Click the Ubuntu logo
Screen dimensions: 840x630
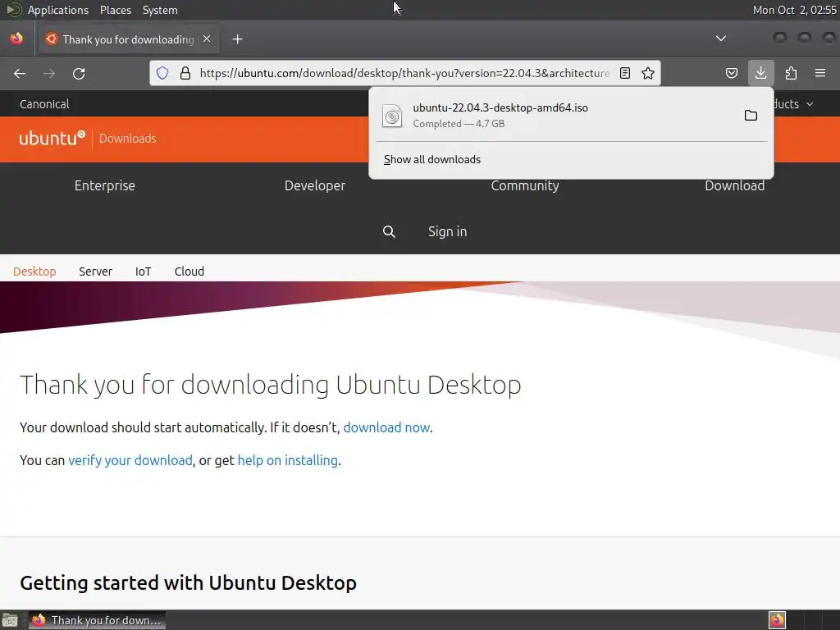(52, 138)
